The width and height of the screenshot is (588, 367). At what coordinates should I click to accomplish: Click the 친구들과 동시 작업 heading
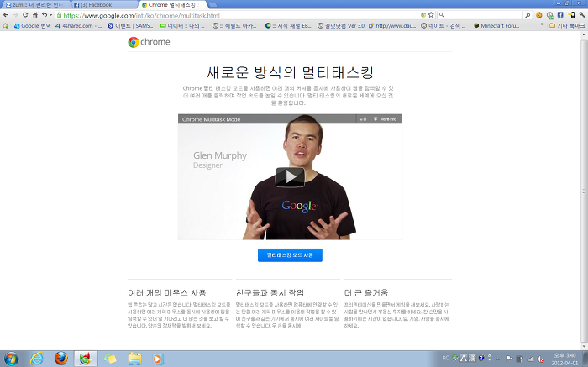tap(270, 293)
